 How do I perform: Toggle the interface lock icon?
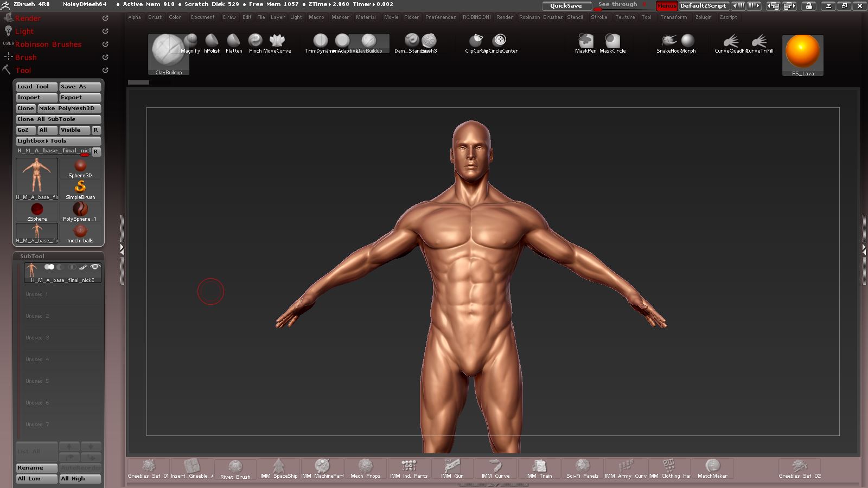coord(809,5)
